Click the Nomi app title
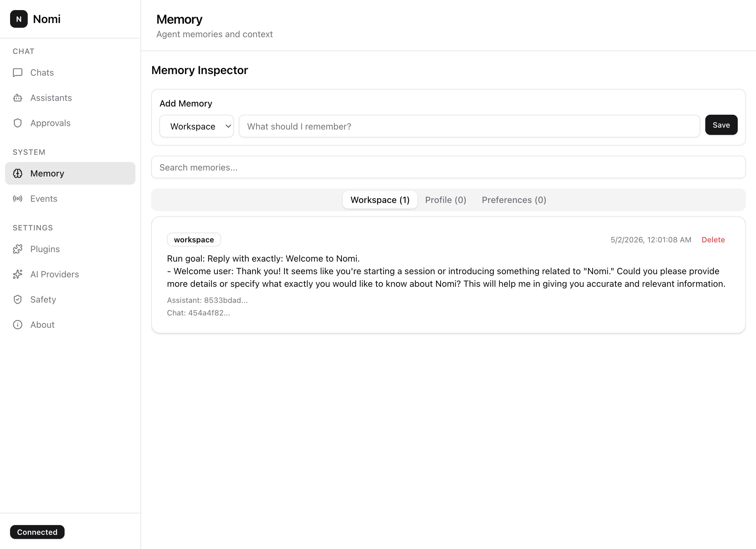Screen dimensions: 756x549 pos(47,19)
